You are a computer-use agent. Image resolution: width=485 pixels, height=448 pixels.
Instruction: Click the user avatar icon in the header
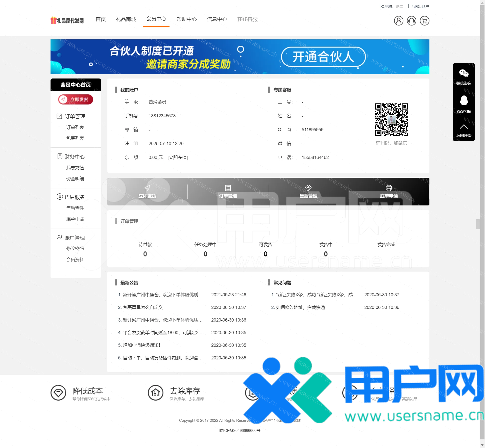399,21
